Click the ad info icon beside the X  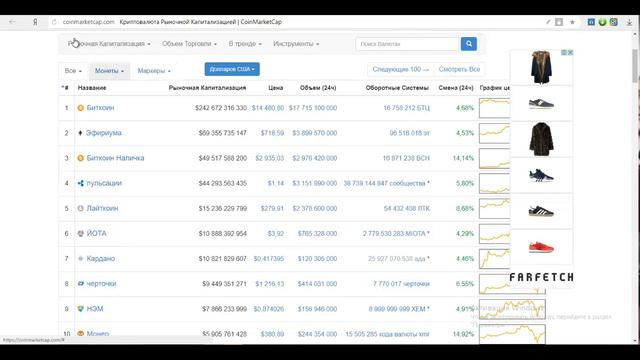(x=564, y=53)
